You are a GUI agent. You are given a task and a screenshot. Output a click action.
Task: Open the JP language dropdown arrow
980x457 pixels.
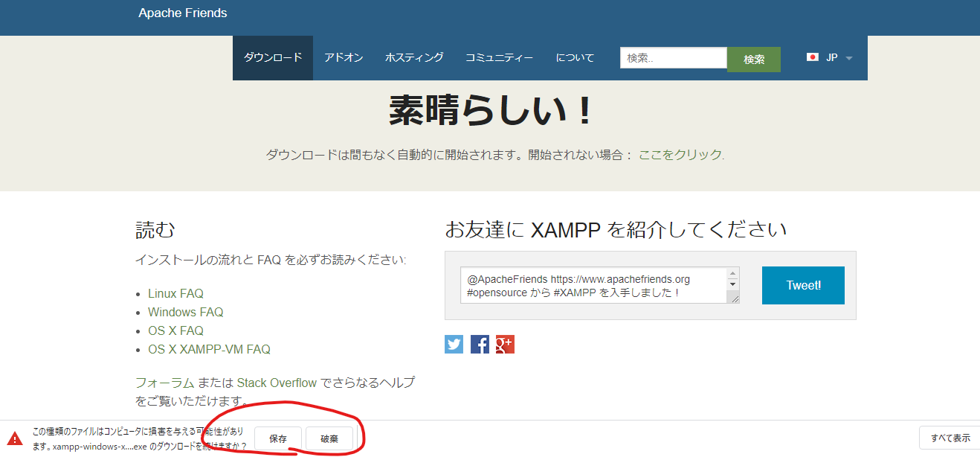849,58
